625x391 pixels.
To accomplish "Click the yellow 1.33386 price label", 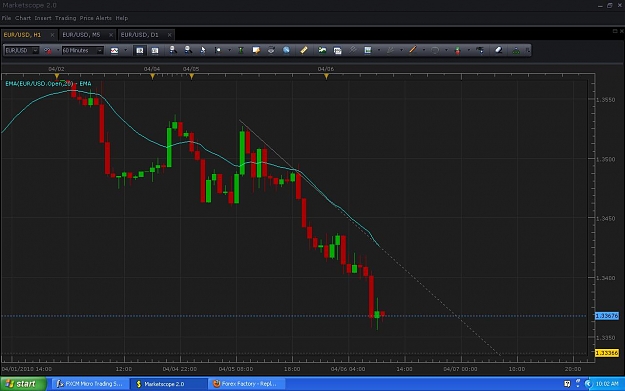I will pyautogui.click(x=607, y=353).
